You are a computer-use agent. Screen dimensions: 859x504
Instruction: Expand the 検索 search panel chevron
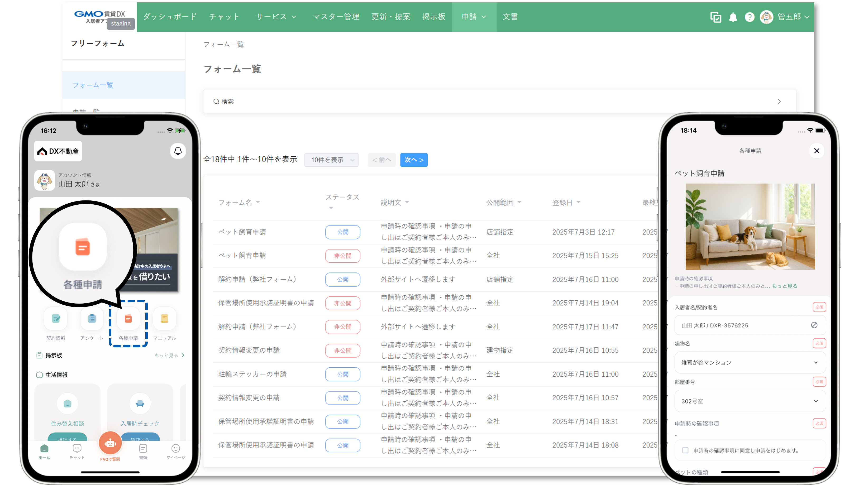(x=779, y=102)
